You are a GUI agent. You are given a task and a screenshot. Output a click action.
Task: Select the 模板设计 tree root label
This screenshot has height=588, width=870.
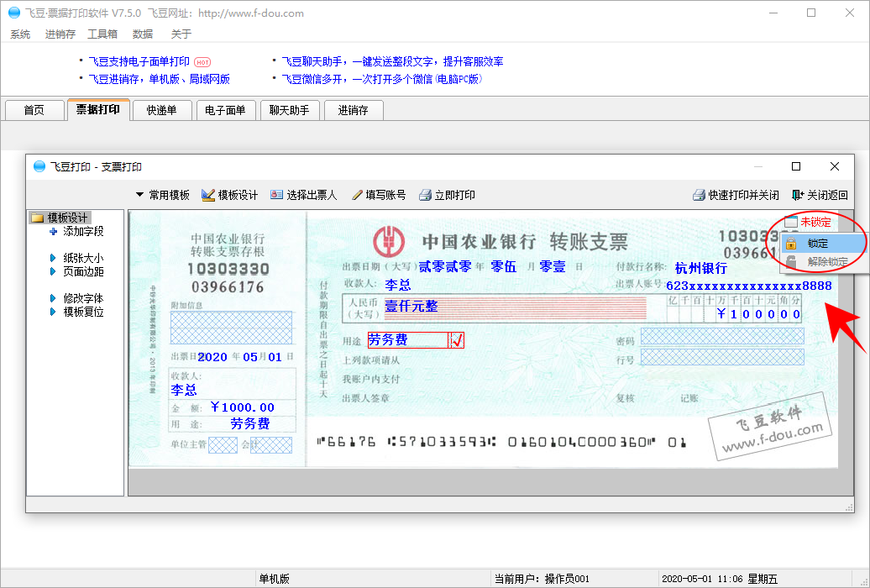click(68, 218)
